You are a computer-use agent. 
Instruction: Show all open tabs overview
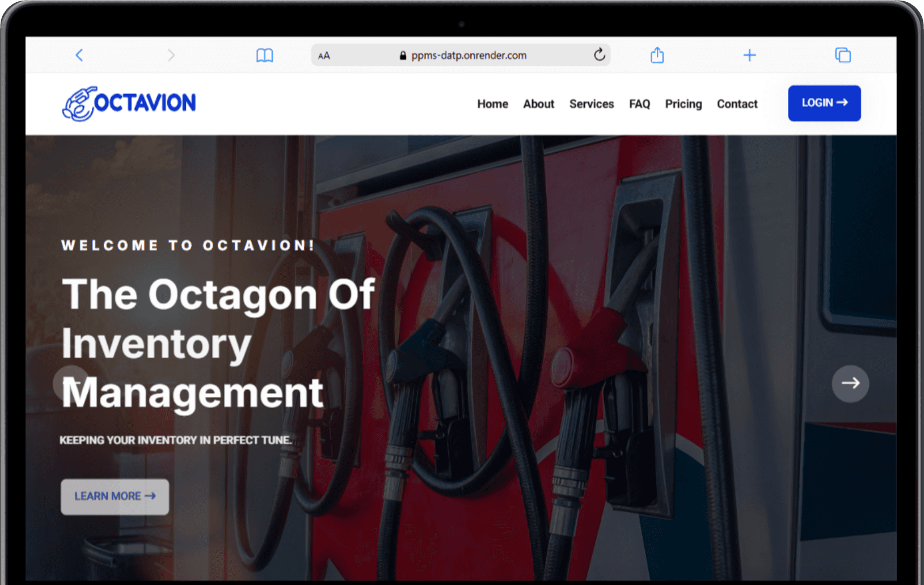tap(843, 54)
